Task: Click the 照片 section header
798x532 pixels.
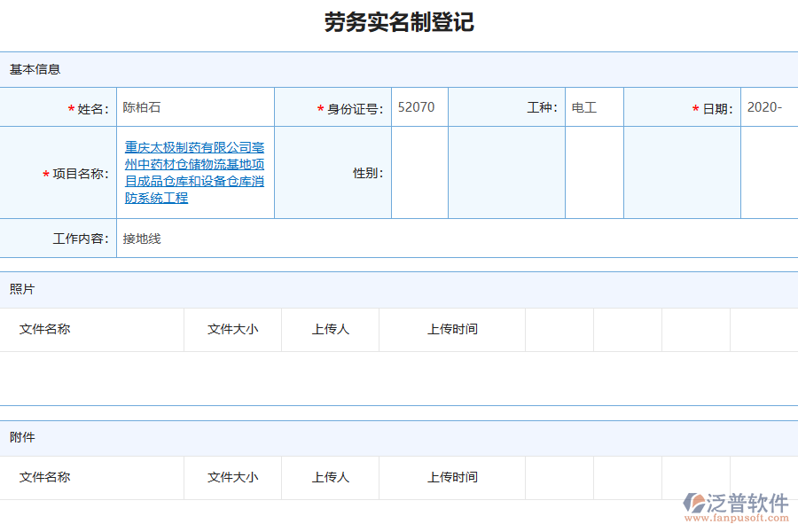Action: pos(20,289)
